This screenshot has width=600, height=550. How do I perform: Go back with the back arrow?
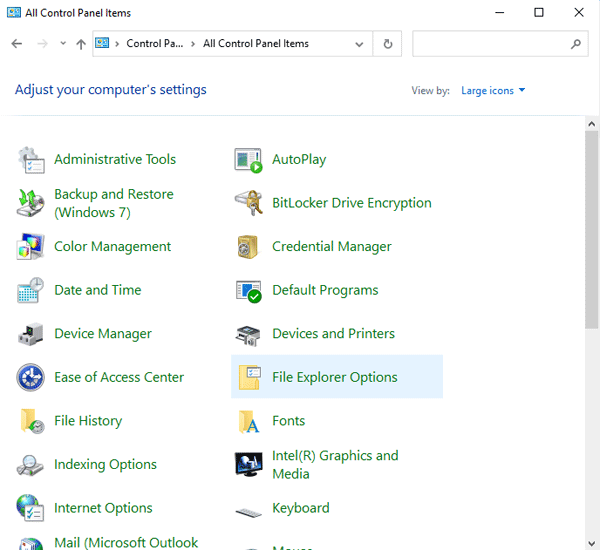tap(17, 44)
